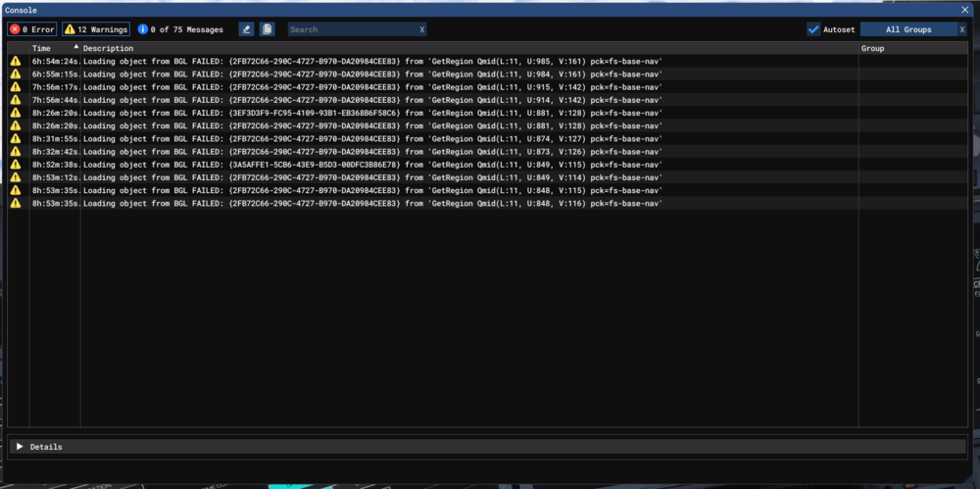Toggle the 0 Error filter
The image size is (980, 489).
tap(32, 29)
